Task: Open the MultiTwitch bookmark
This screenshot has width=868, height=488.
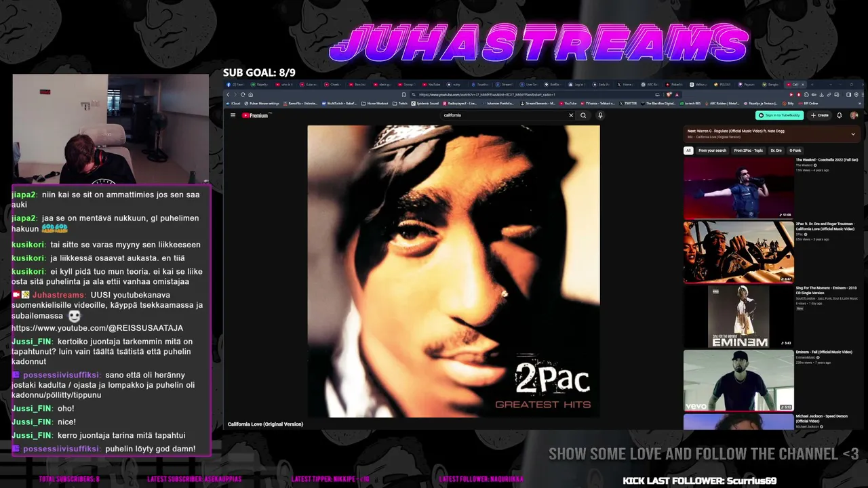Action: 339,104
